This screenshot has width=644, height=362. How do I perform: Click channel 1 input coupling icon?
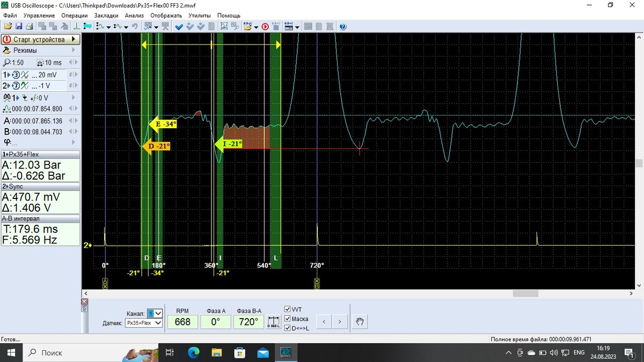(25, 75)
